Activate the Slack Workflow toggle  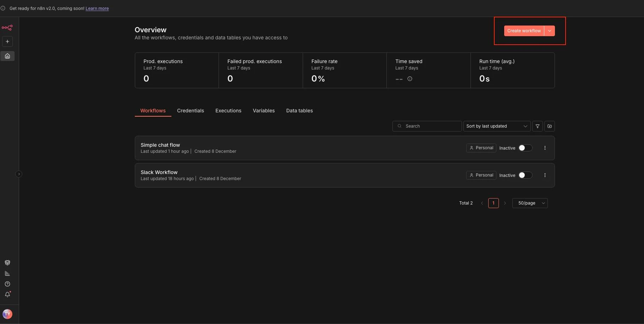click(x=525, y=175)
